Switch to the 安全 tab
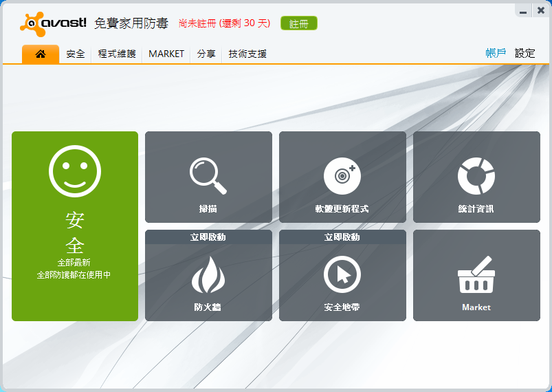The height and width of the screenshot is (392, 552). pos(76,54)
